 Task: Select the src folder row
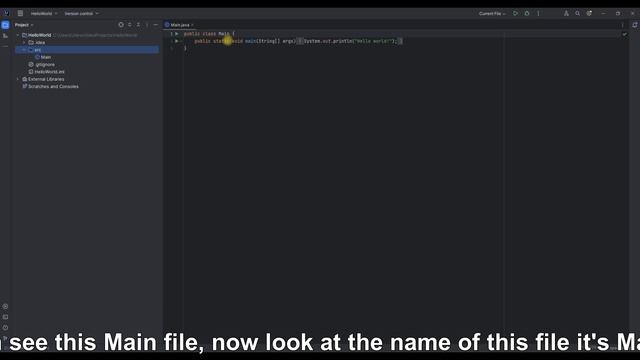pyautogui.click(x=87, y=50)
